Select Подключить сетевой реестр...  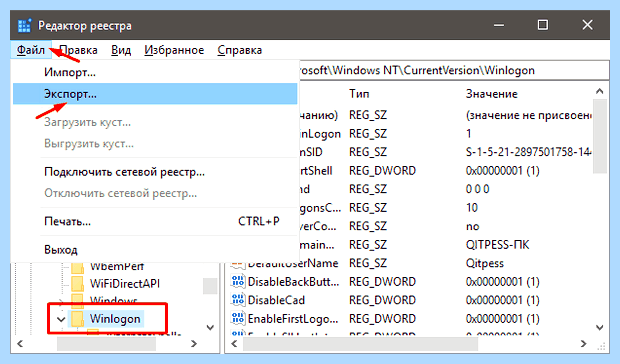pos(155,172)
